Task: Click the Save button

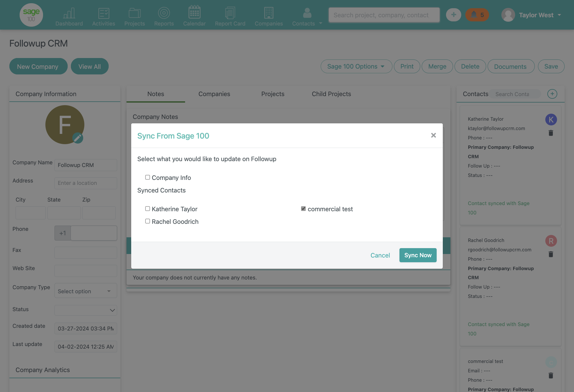Action: pyautogui.click(x=551, y=67)
